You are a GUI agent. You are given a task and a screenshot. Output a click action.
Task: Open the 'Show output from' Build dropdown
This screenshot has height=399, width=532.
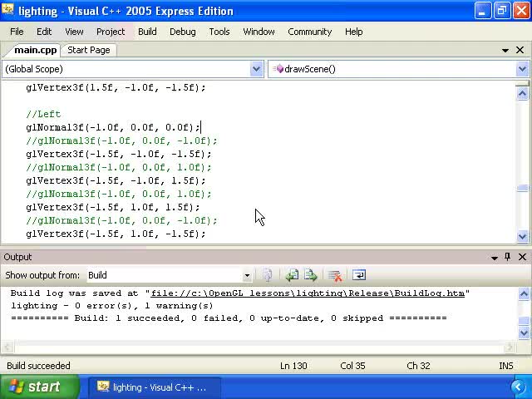click(248, 275)
